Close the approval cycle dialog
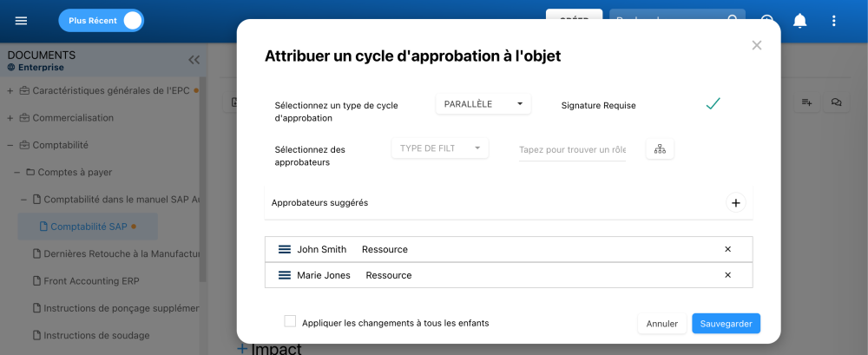 pyautogui.click(x=757, y=45)
